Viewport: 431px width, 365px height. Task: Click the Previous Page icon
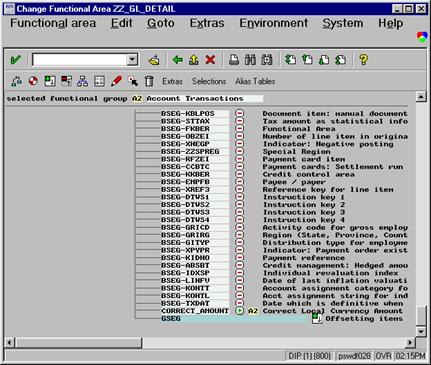coord(307,60)
